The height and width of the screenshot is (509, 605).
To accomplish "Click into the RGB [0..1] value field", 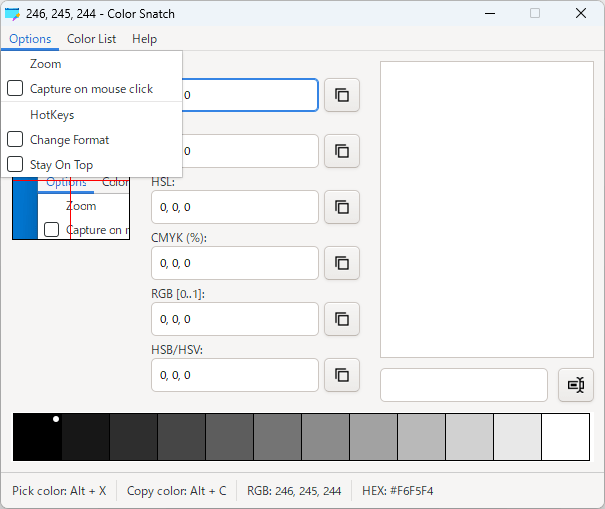I will (x=235, y=319).
